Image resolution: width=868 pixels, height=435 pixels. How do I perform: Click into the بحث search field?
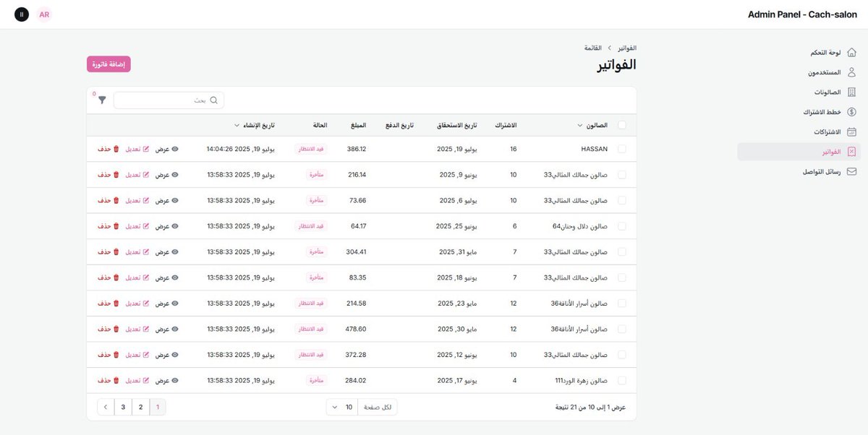click(x=169, y=100)
